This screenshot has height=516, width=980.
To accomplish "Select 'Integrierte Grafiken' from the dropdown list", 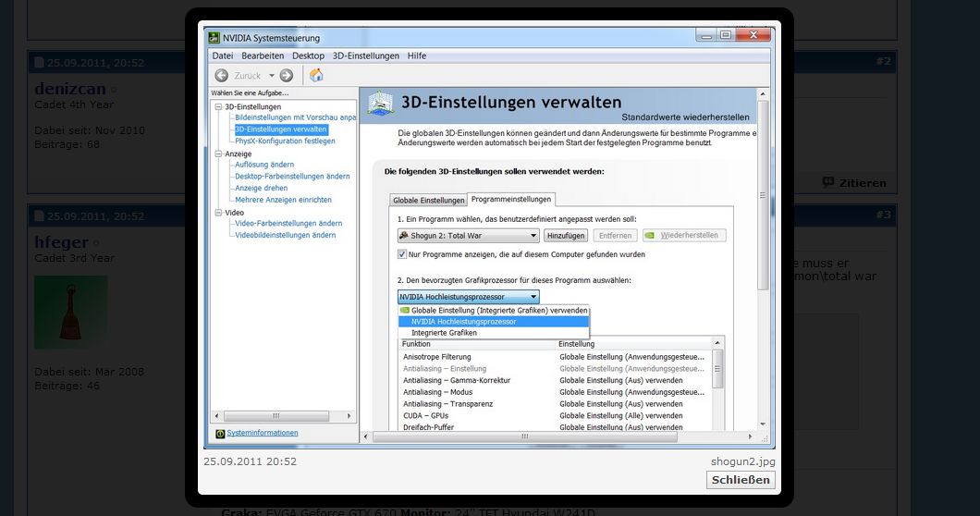I will click(x=444, y=333).
